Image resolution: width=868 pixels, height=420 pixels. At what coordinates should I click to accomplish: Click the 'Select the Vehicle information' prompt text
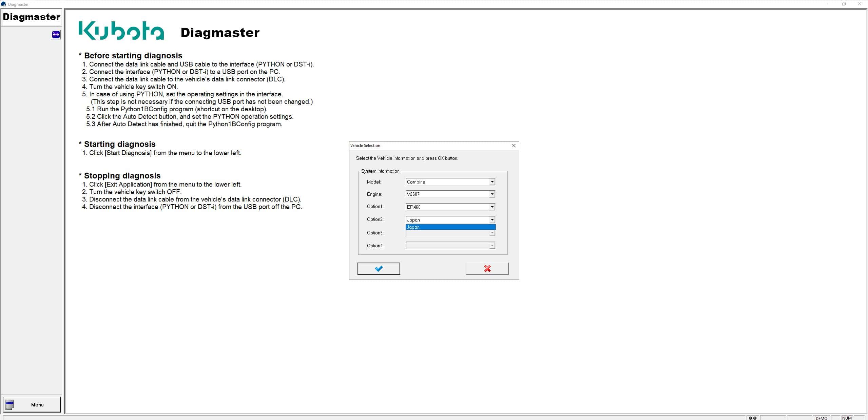tap(407, 158)
